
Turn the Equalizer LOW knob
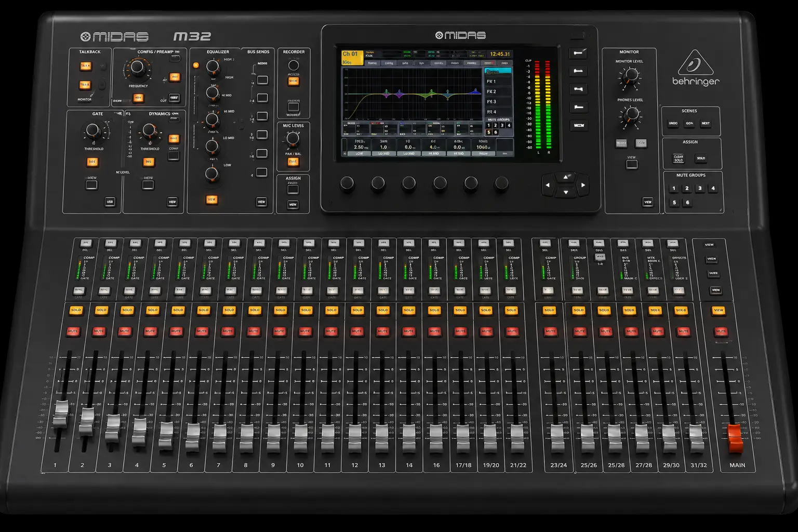coord(211,174)
